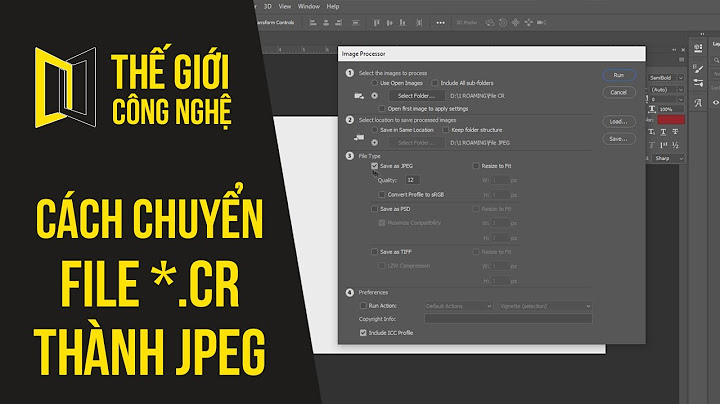This screenshot has height=404, width=720.
Task: Toggle strikethrough text style icon
Action: (675, 132)
